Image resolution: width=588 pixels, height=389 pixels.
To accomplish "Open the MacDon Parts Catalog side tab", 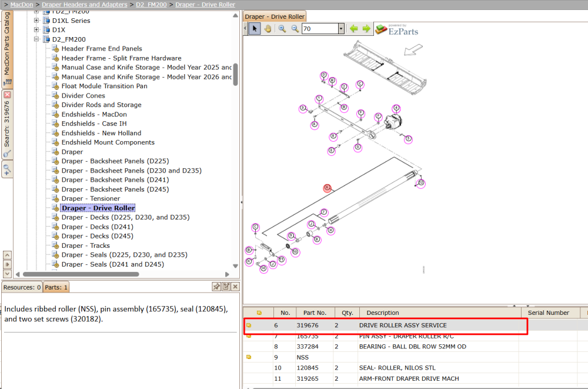I will (7, 49).
